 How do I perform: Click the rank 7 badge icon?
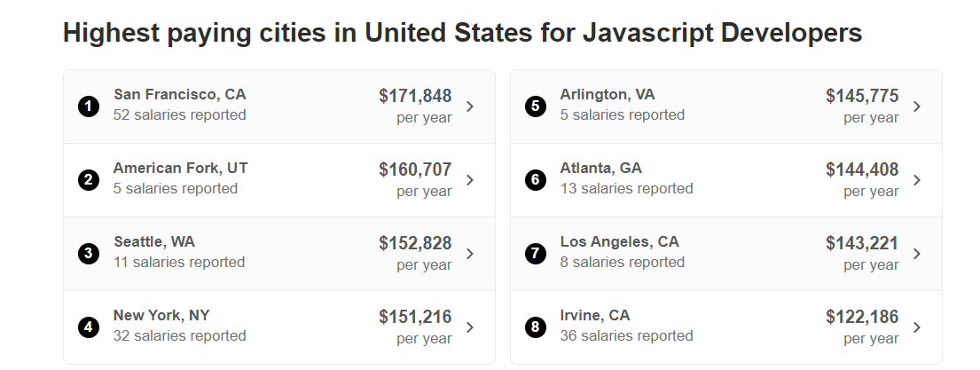(535, 254)
